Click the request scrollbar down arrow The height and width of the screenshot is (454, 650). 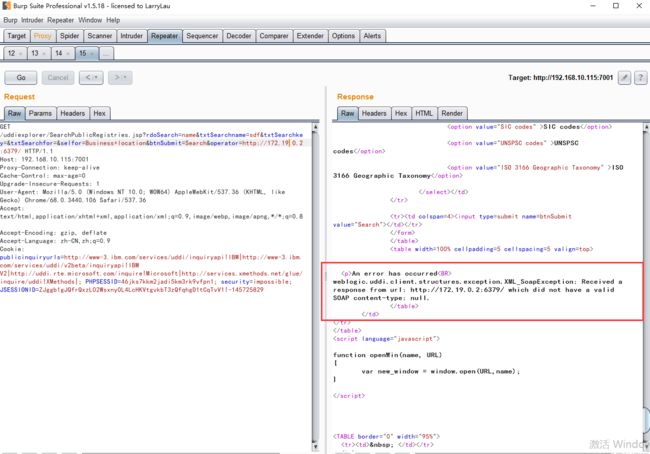[315, 447]
